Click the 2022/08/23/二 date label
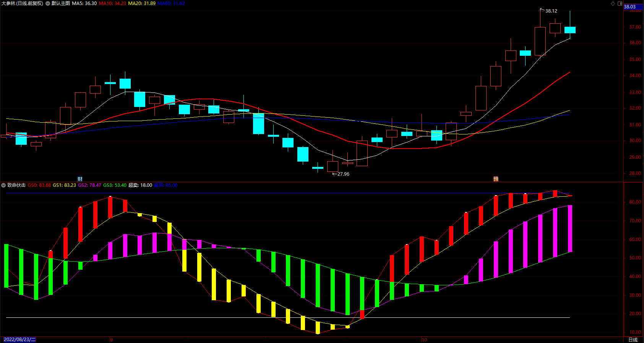The height and width of the screenshot is (343, 644). click(19, 340)
